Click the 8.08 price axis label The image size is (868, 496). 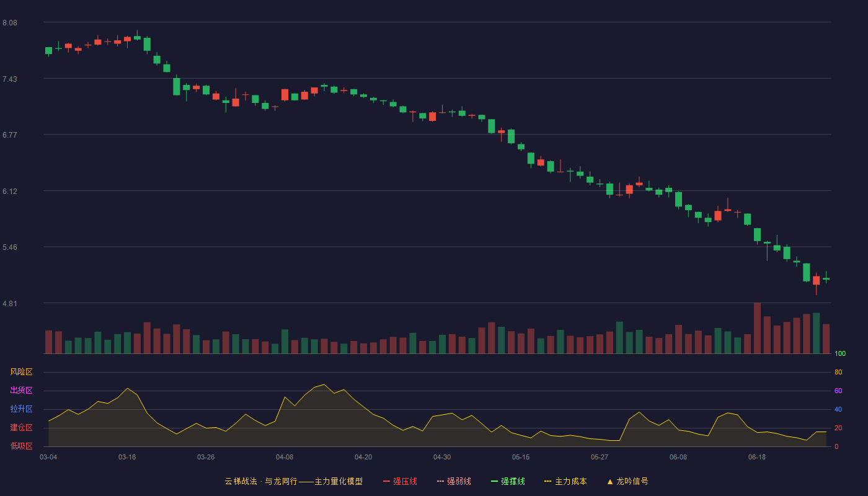tap(10, 23)
